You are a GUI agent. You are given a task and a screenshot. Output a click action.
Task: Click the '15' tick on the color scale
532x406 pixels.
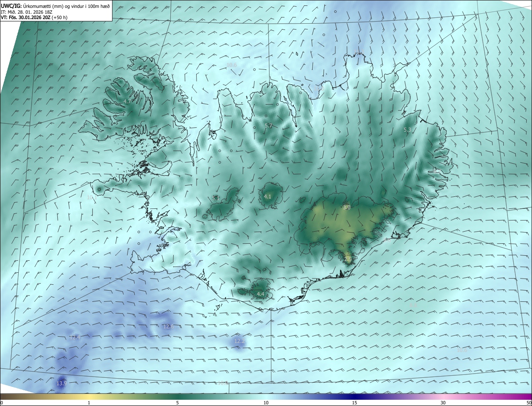point(355,403)
